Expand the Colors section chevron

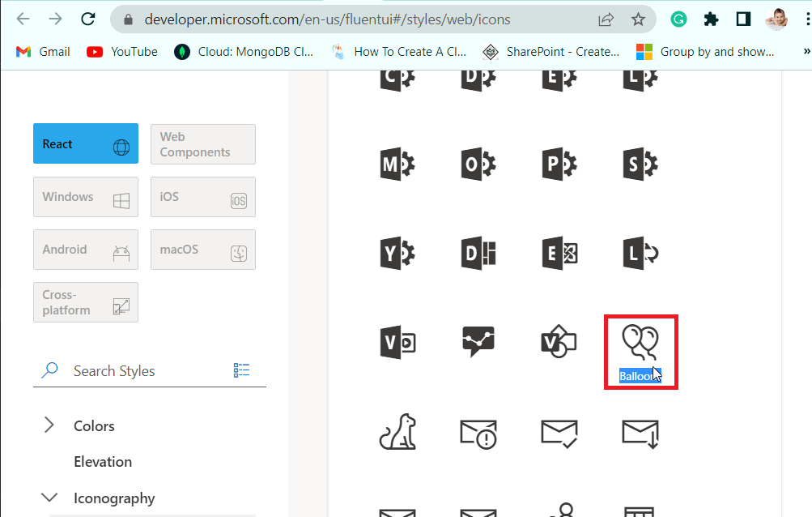click(49, 425)
